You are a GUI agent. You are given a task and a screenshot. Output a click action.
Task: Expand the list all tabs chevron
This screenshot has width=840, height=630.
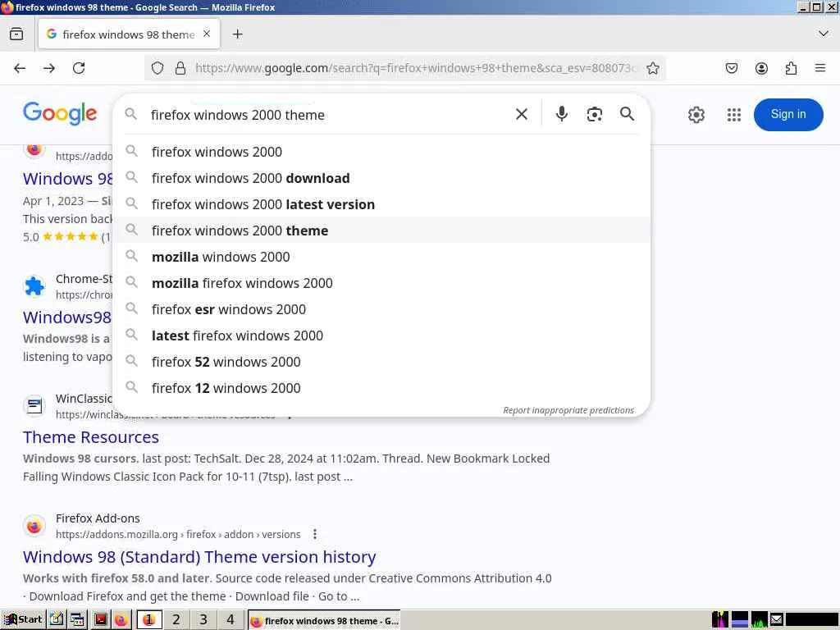coord(824,34)
